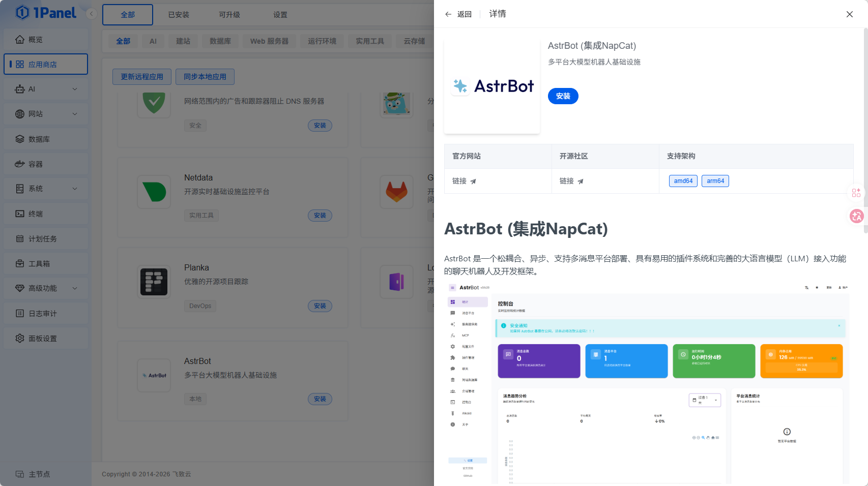The width and height of the screenshot is (868, 486).
Task: Open the 应用商店 app store
Action: 46,65
